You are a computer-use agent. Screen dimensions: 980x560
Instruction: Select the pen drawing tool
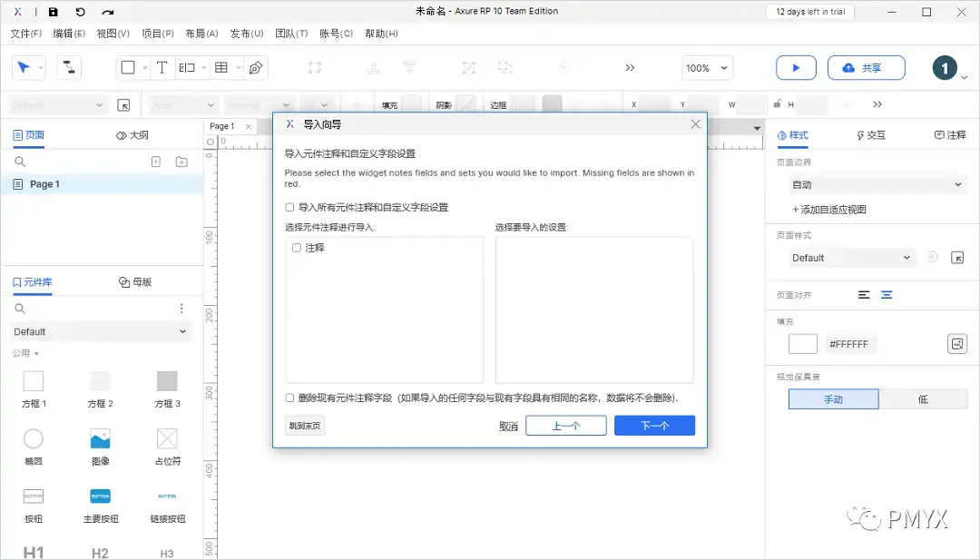(x=256, y=66)
